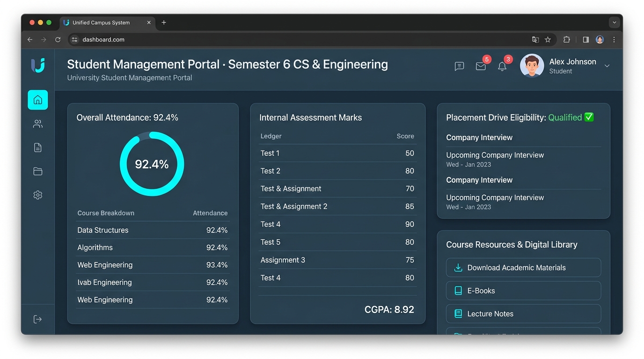The image size is (644, 359).
Task: Select the Unified Campus System tab
Action: 107,22
